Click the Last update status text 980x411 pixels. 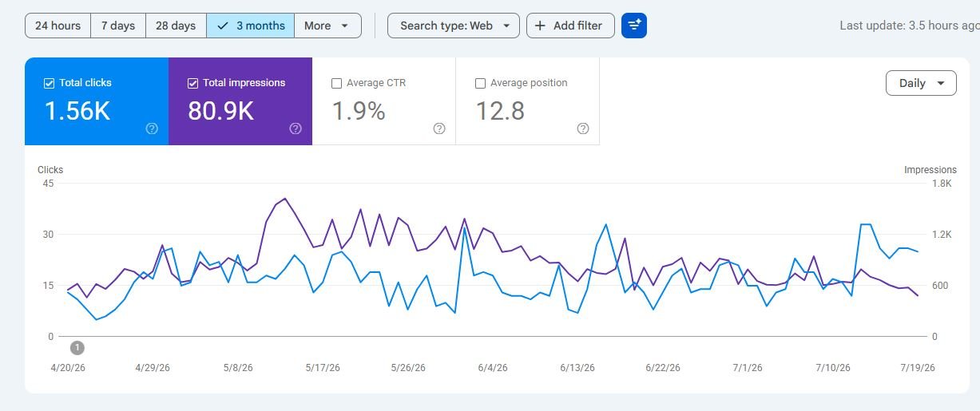pyautogui.click(x=910, y=26)
